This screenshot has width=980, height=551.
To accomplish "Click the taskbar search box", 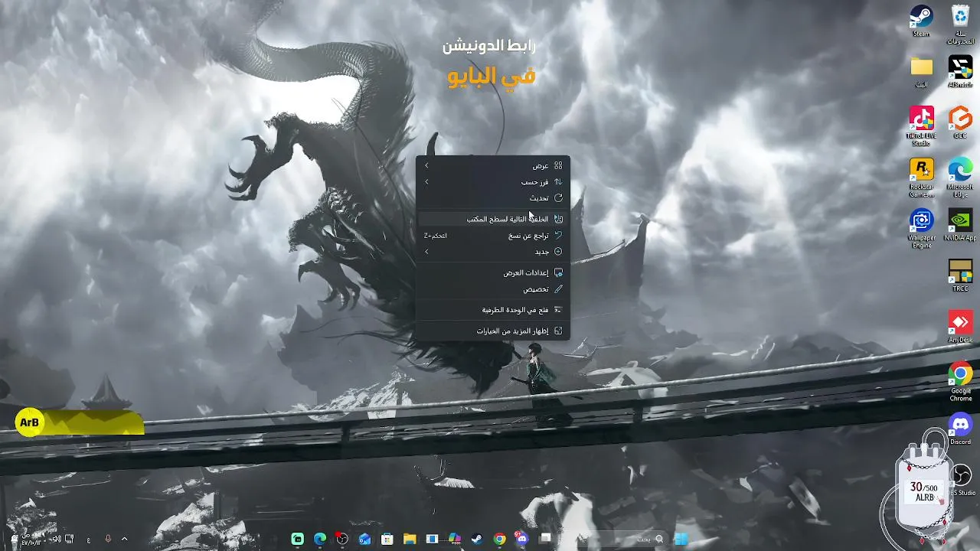I will pyautogui.click(x=623, y=540).
